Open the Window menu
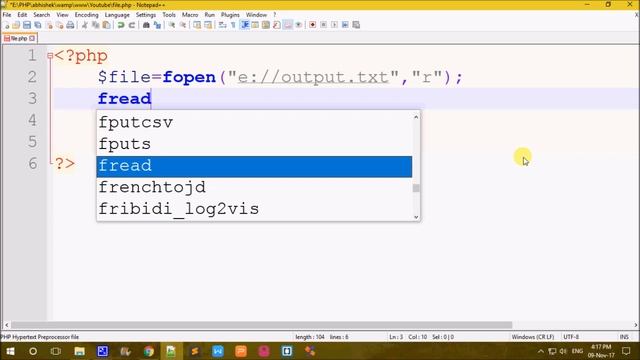Image resolution: width=640 pixels, height=360 pixels. 256,15
